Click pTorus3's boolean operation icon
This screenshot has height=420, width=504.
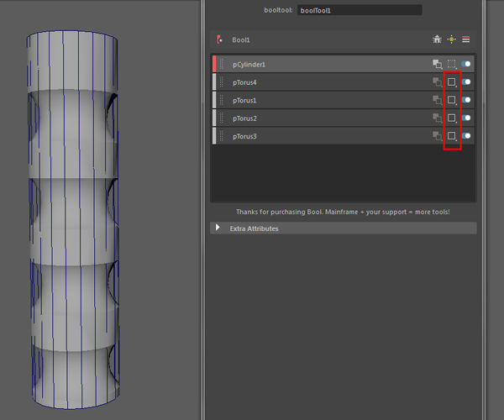pyautogui.click(x=437, y=136)
